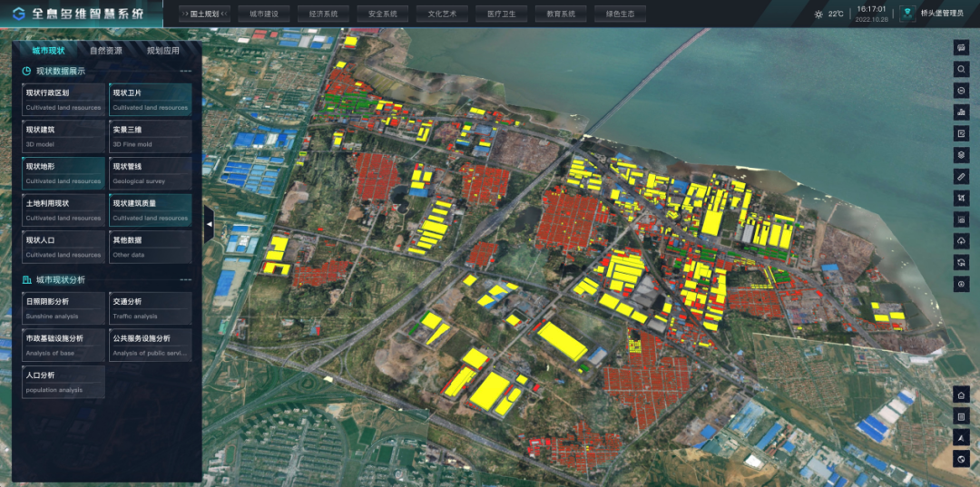The width and height of the screenshot is (980, 487).
Task: Toggle the 现状建筑质量 layer
Action: (x=151, y=209)
